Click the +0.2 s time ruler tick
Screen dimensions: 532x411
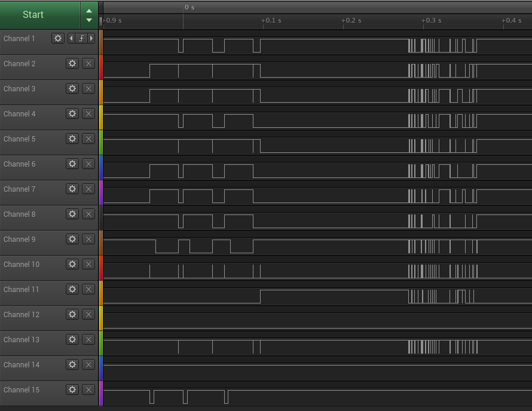(351, 21)
